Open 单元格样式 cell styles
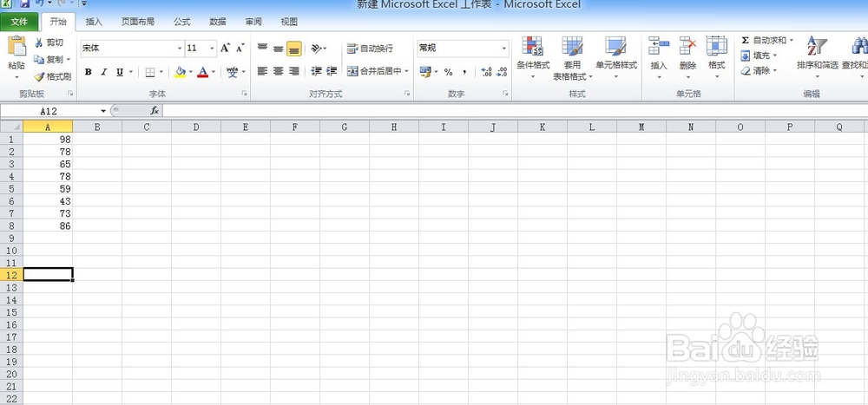Screen dimensions: 868x405 click(x=616, y=57)
